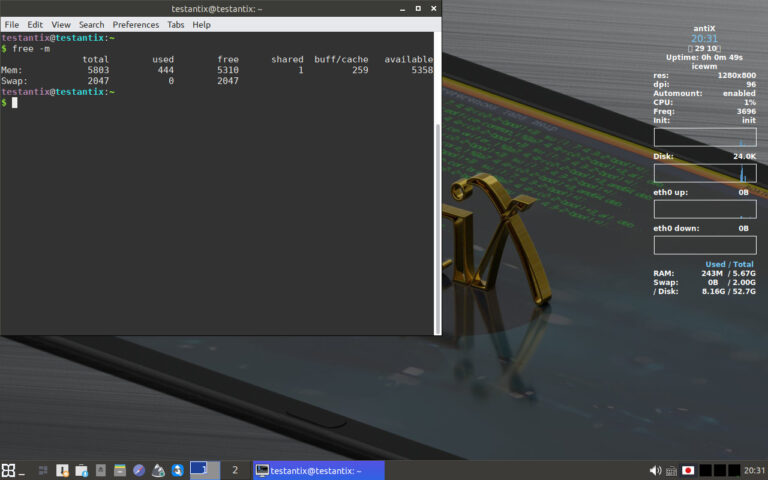Click the blue globe web browser launcher
This screenshot has width=768, height=480.
tap(139, 470)
